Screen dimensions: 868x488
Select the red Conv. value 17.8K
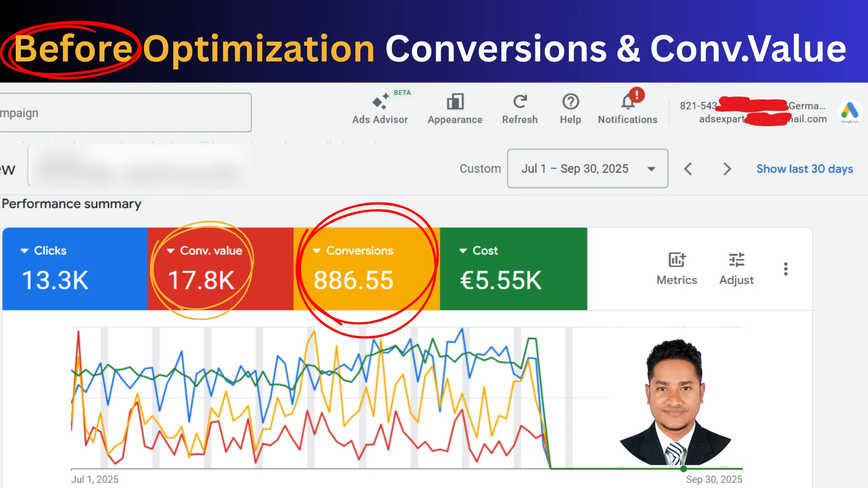[x=201, y=280]
